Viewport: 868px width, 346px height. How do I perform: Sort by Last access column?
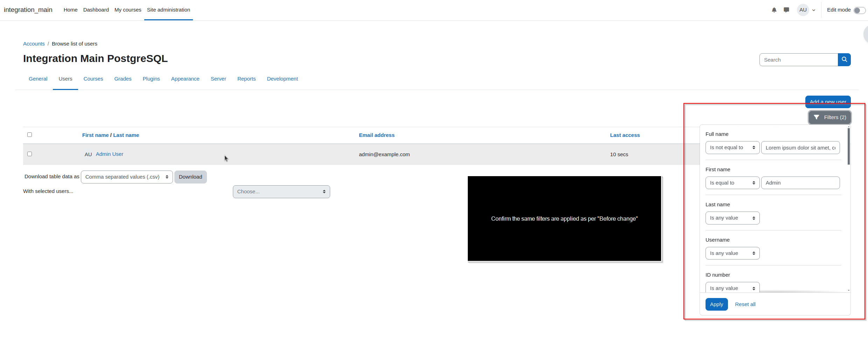pyautogui.click(x=625, y=135)
